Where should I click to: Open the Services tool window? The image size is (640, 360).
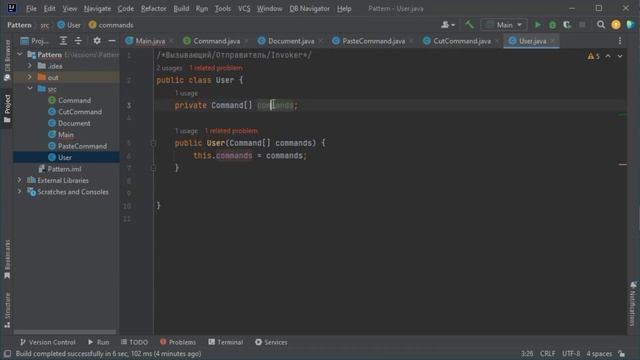click(x=271, y=342)
